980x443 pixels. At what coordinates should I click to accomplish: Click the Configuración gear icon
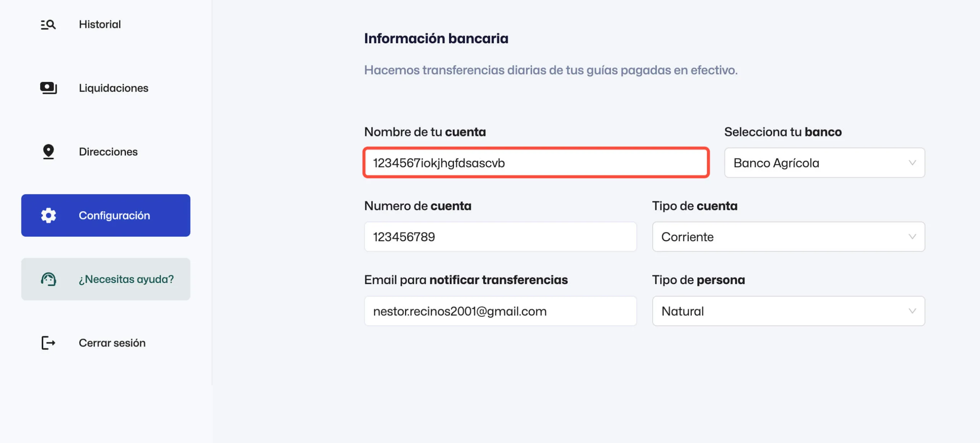click(x=48, y=216)
